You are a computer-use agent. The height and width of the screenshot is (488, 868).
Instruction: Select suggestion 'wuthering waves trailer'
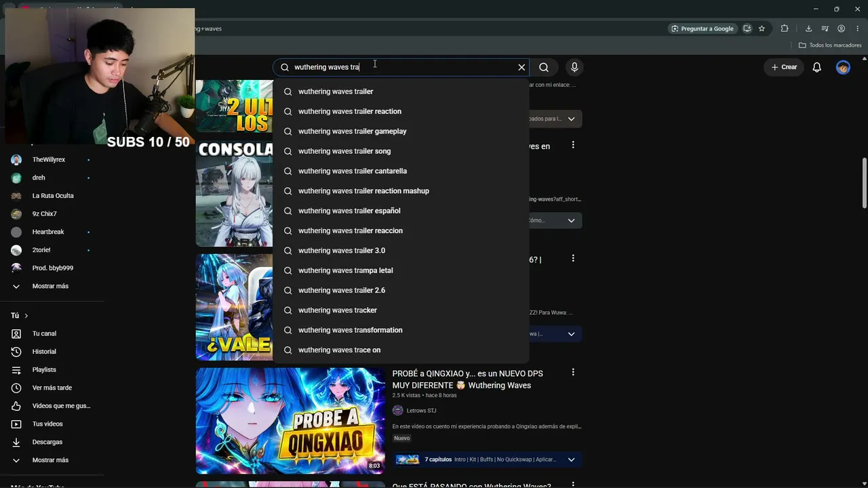401,91
